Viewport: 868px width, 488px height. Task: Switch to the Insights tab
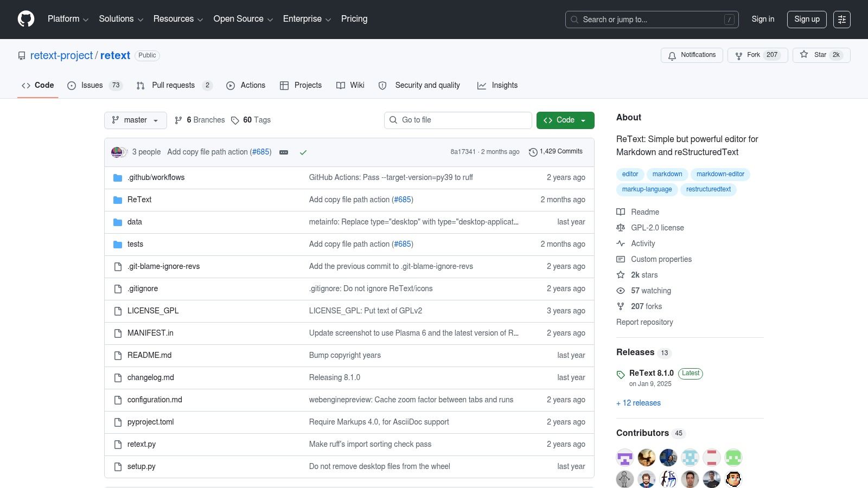[497, 86]
